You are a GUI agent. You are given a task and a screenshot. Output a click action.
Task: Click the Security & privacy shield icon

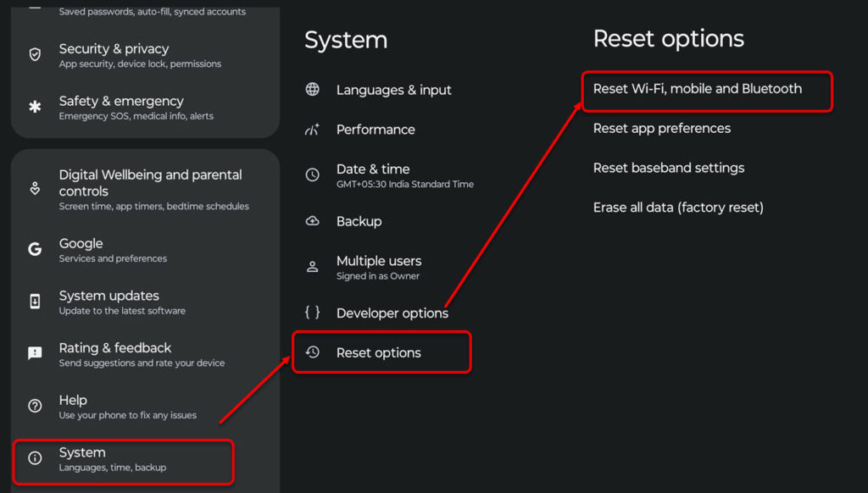pyautogui.click(x=35, y=54)
